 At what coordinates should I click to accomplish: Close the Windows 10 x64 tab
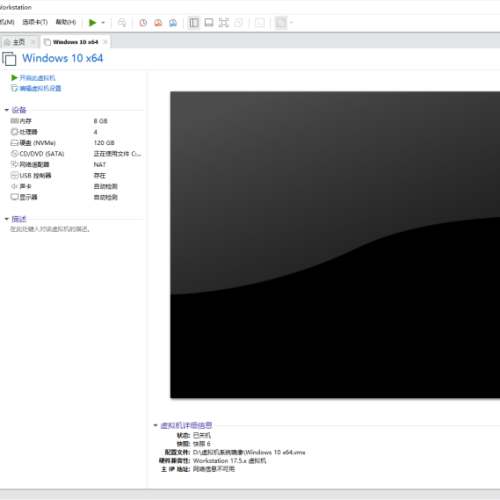point(105,42)
